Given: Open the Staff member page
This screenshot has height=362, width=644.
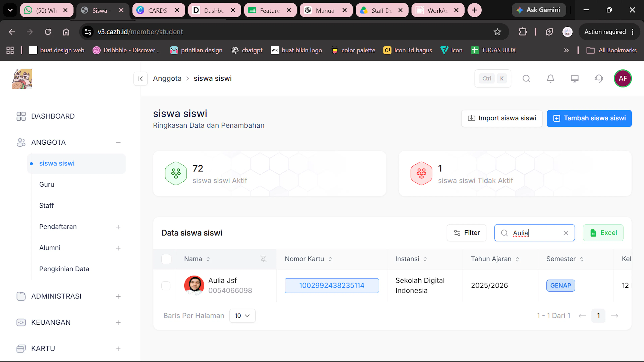Looking at the screenshot, I should 46,206.
